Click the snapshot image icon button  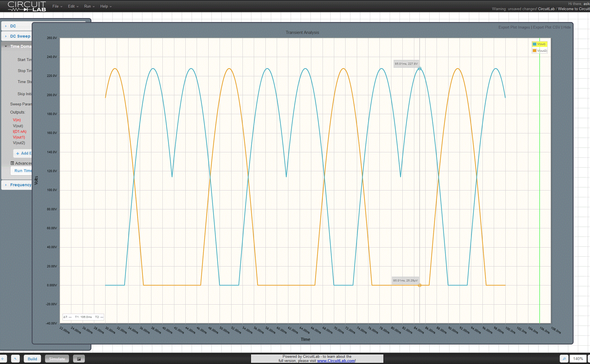tap(79, 359)
